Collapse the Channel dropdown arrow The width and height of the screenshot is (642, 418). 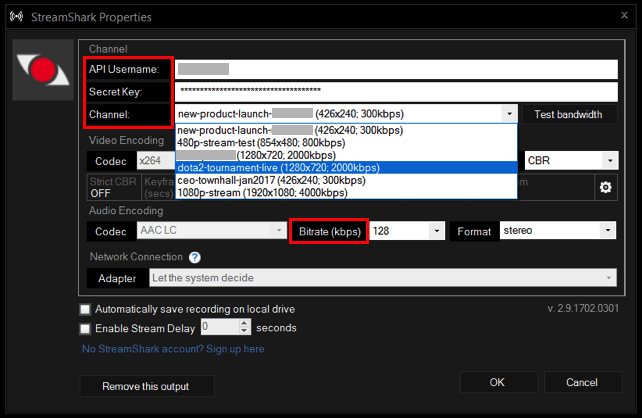tap(510, 114)
